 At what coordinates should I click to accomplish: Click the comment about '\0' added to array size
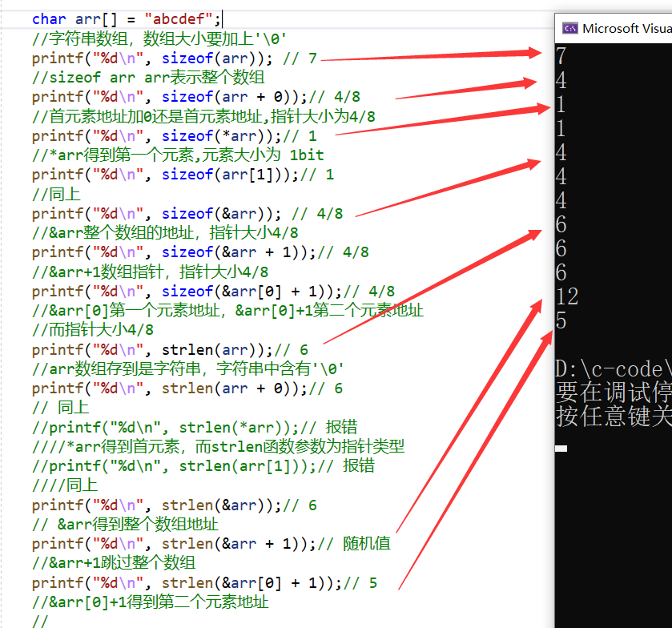point(159,38)
